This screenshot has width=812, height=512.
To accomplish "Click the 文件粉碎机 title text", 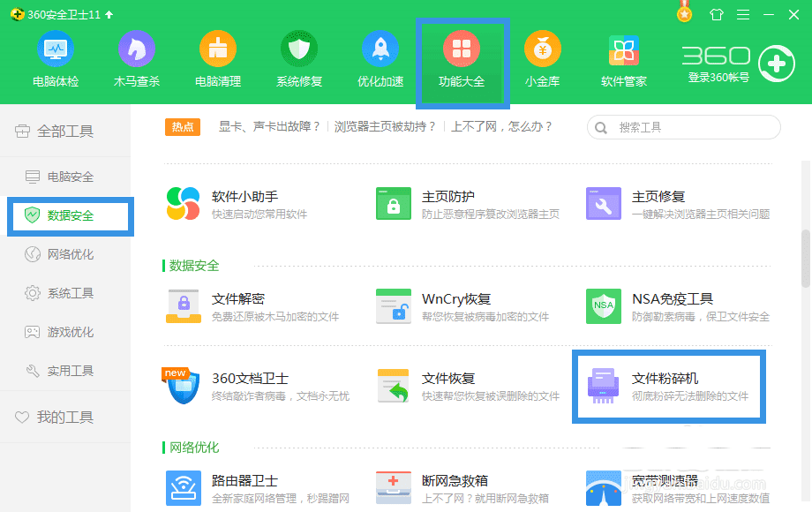I will pyautogui.click(x=665, y=379).
